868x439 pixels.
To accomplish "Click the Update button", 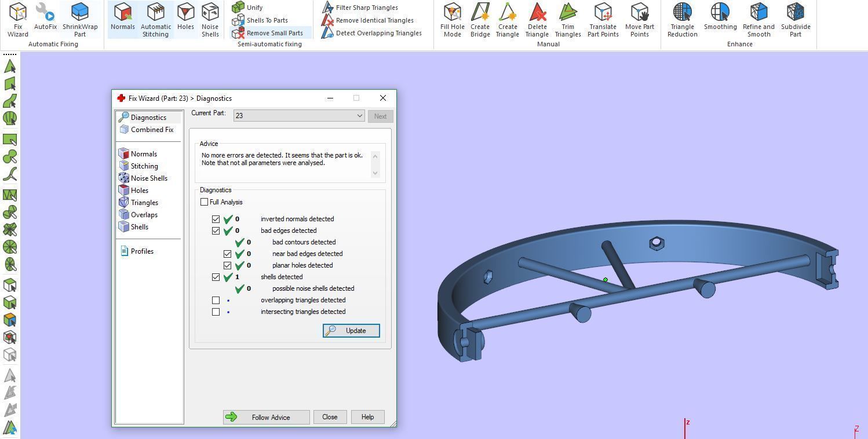I will [351, 331].
